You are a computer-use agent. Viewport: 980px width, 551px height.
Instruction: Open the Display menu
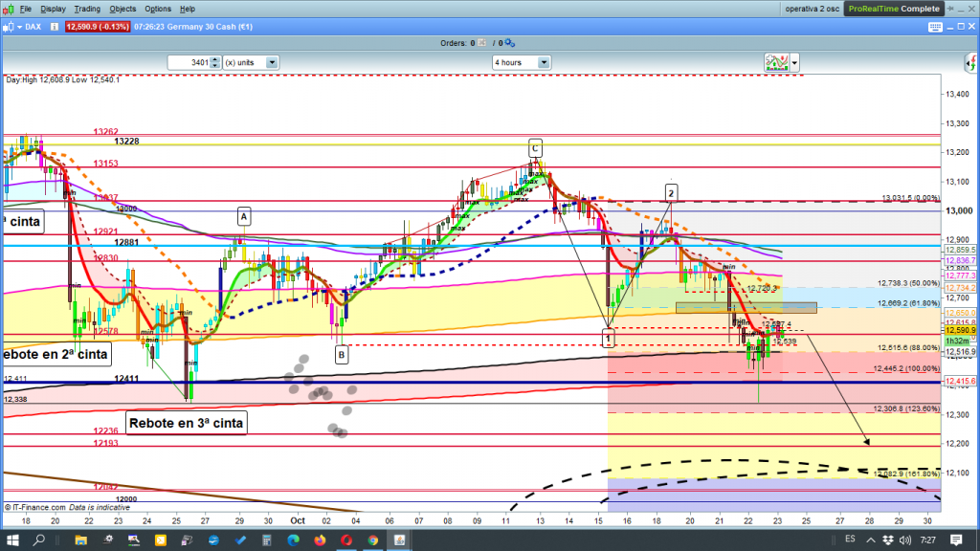[54, 9]
